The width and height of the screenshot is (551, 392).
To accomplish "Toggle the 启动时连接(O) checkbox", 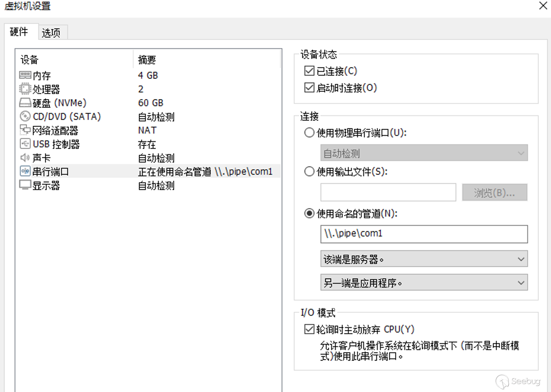I will pyautogui.click(x=309, y=88).
